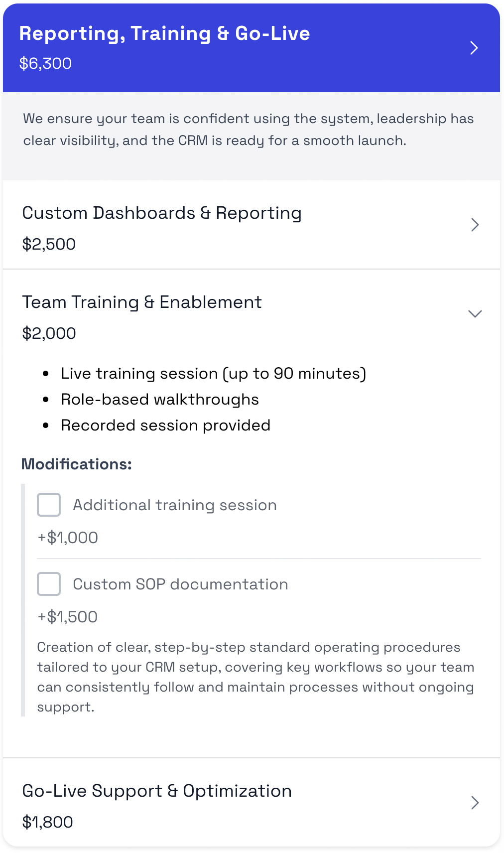Check the Custom SOP documentation box

(49, 584)
